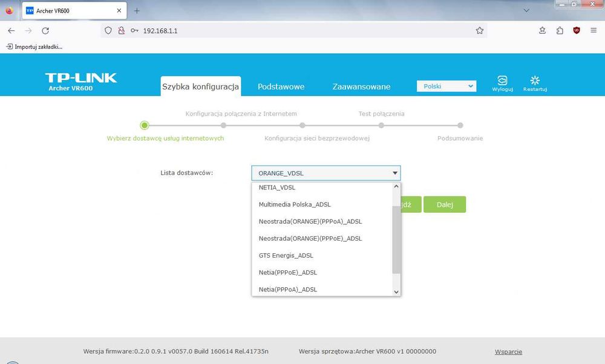Click the green Dalej button

point(445,204)
